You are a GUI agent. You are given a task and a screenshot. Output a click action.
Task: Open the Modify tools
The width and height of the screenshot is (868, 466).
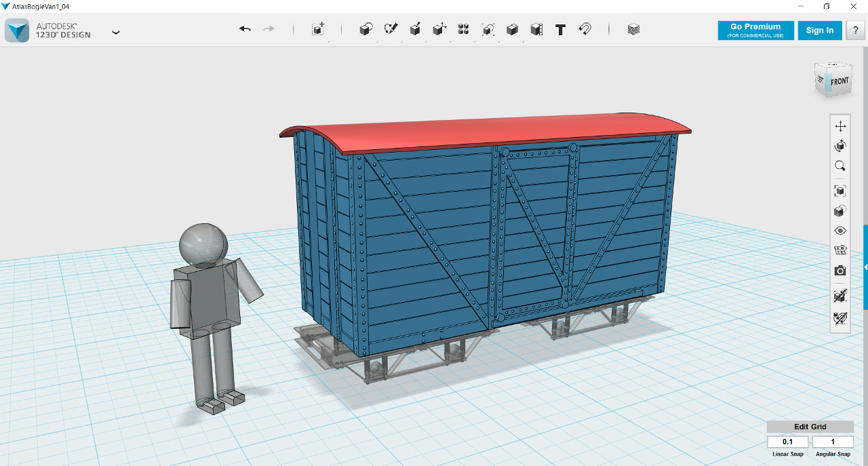(439, 29)
